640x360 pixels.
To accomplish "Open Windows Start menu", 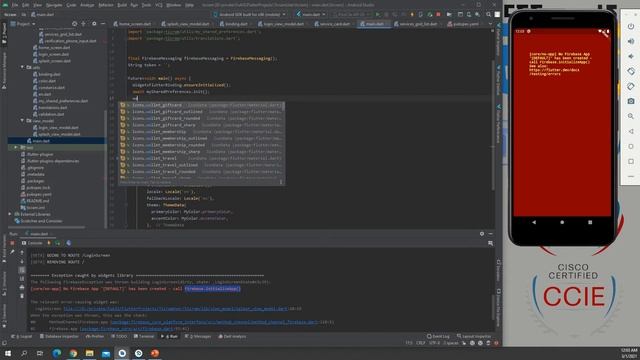I will (8, 353).
